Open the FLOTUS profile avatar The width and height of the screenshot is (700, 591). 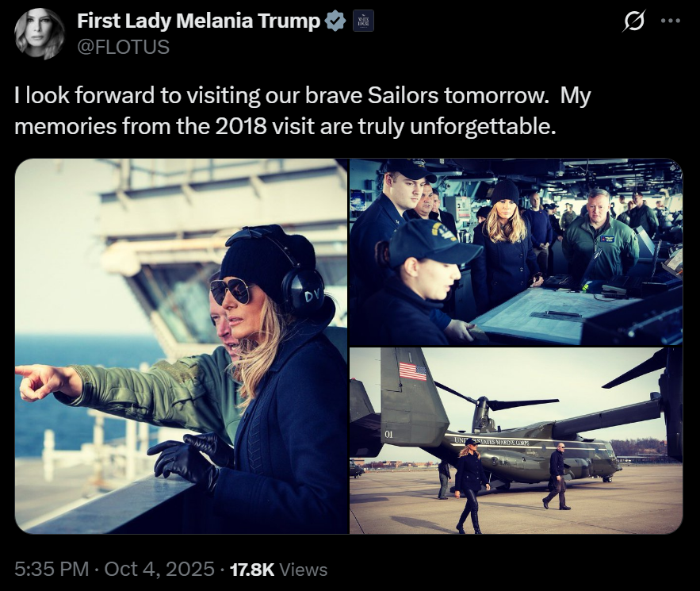[40, 34]
